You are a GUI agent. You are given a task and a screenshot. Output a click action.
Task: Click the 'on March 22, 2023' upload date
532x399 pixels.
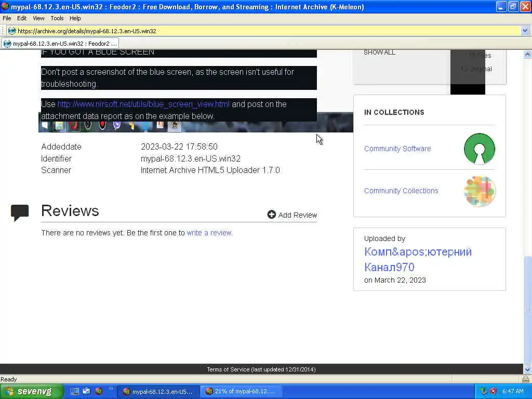(x=395, y=280)
